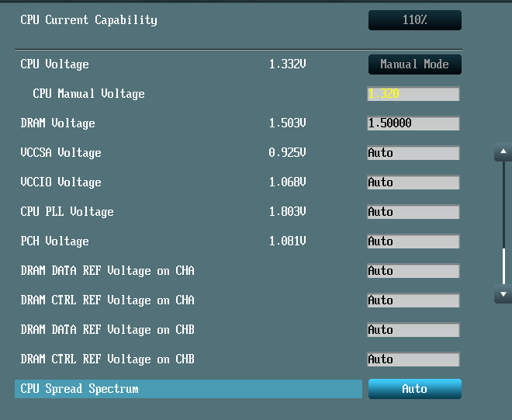Viewport: 512px width, 420px height.
Task: Click the 1.803V CPU PLL reading
Action: pos(287,211)
